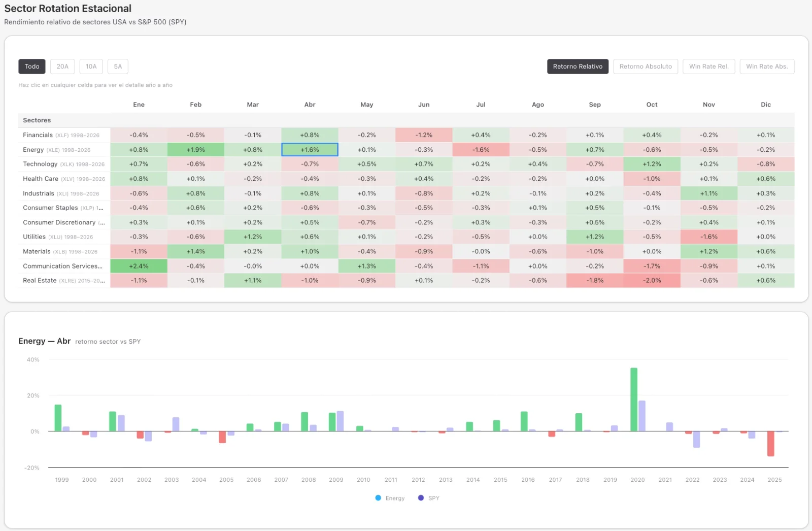Image resolution: width=812 pixels, height=531 pixels.
Task: Click the Real Estate (XLRE) row label
Action: click(x=64, y=281)
